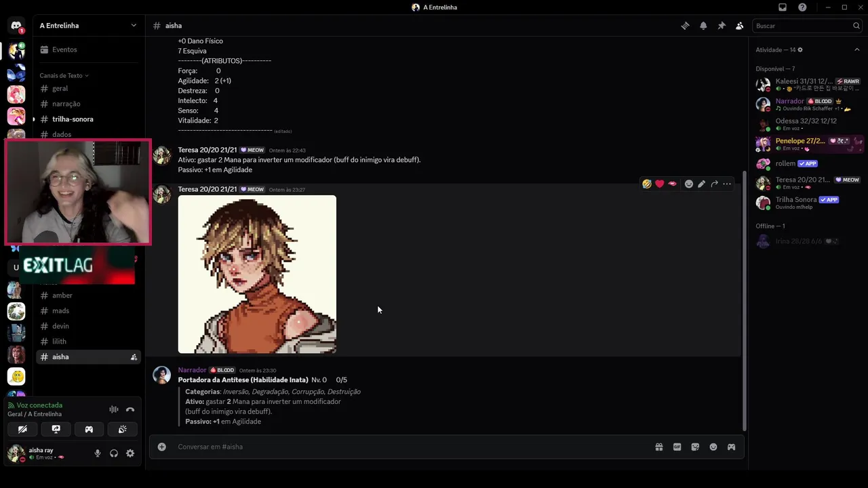Image resolution: width=868 pixels, height=488 pixels.
Task: Deafen audio with headphones icon
Action: (114, 453)
